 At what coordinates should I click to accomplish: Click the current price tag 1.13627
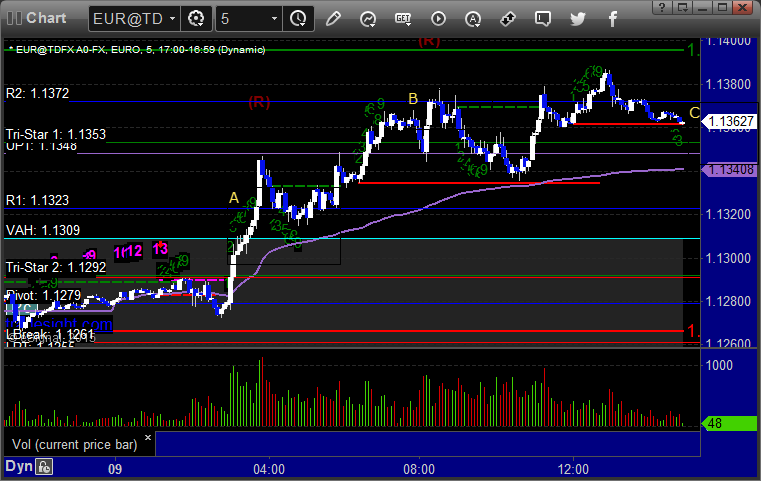click(730, 121)
